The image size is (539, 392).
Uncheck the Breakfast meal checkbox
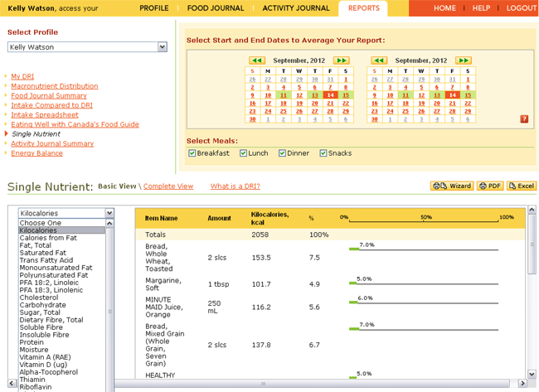point(192,153)
